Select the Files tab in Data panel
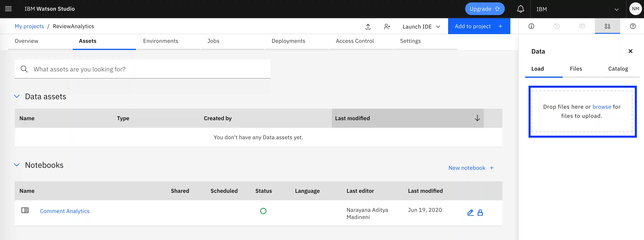Viewport: 644px width, 240px height. 576,69
